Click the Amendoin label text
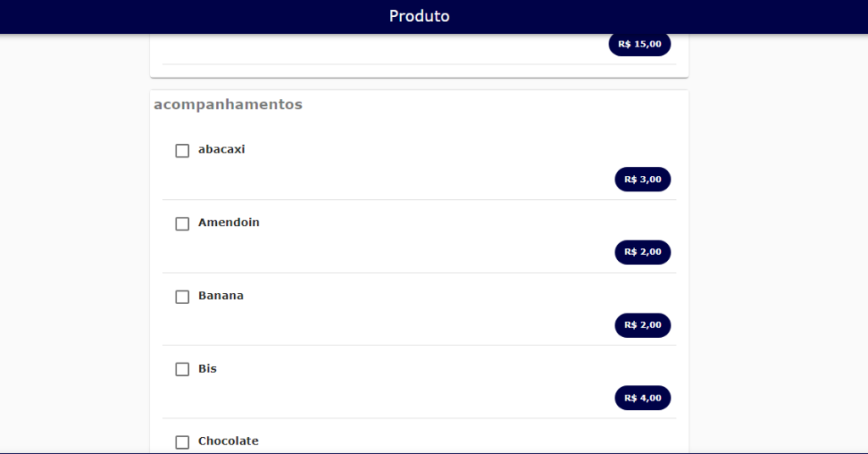 point(229,222)
